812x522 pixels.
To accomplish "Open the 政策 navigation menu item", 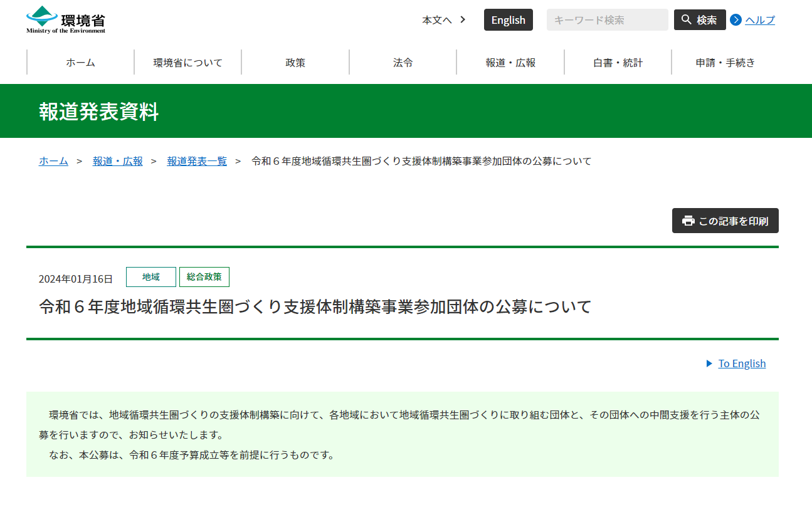I will pos(295,62).
